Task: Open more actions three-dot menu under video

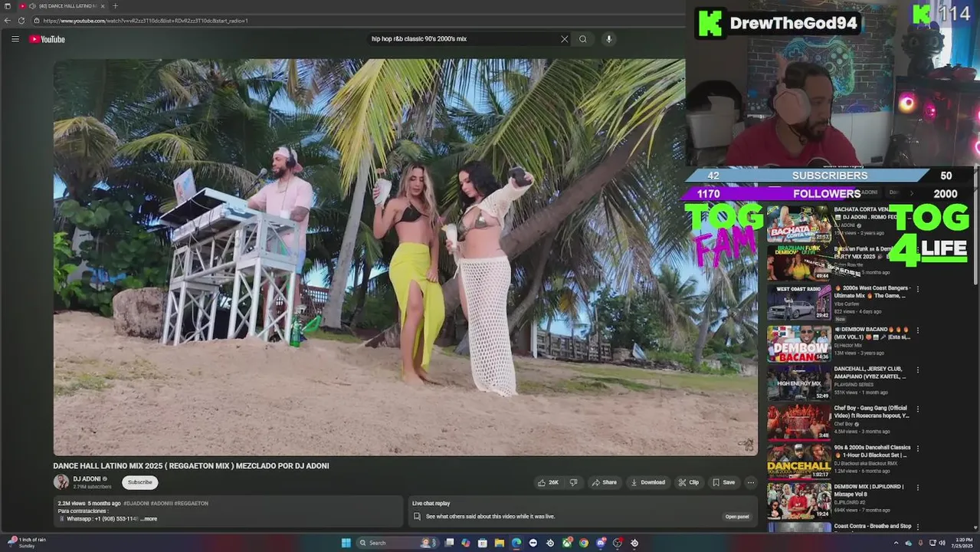Action: pyautogui.click(x=751, y=482)
